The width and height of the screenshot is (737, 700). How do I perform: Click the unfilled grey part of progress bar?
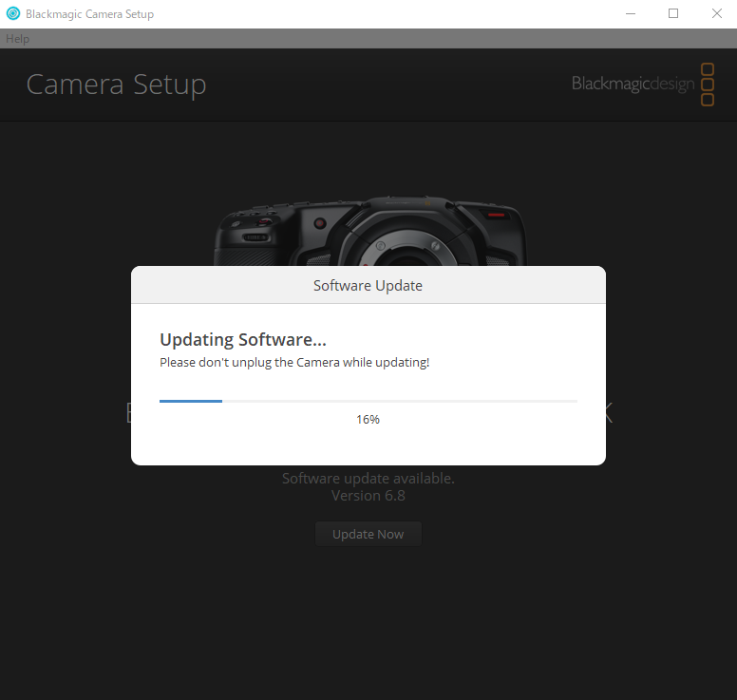(399, 401)
